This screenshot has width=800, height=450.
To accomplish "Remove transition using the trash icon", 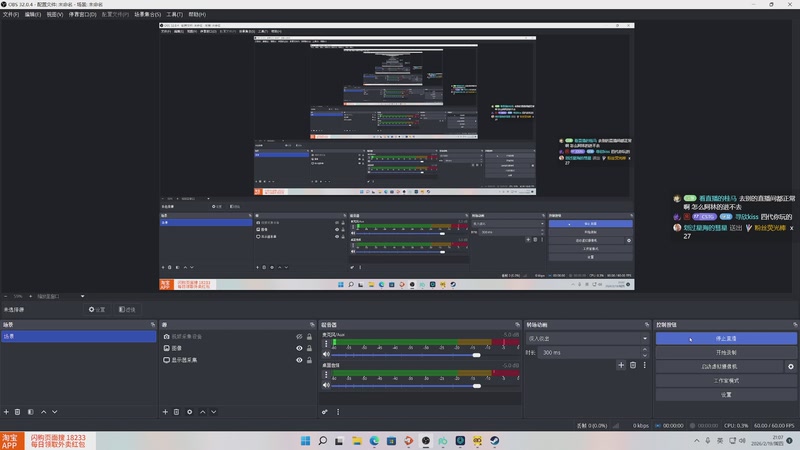I will (x=633, y=365).
